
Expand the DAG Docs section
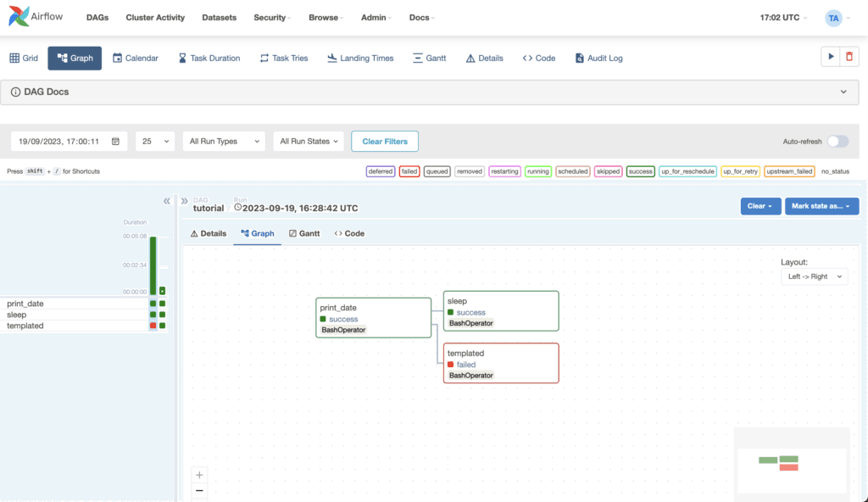coord(843,92)
